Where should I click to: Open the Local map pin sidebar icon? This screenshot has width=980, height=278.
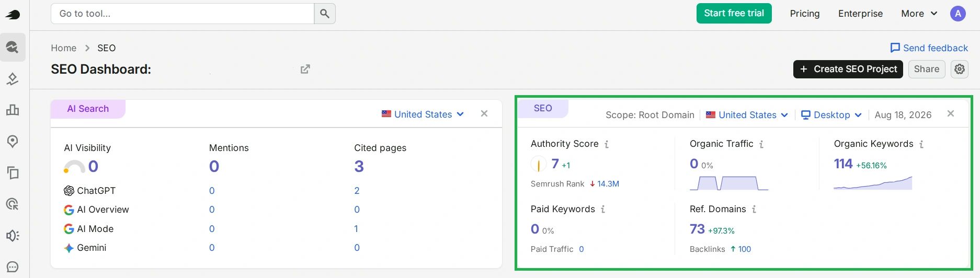(x=13, y=142)
